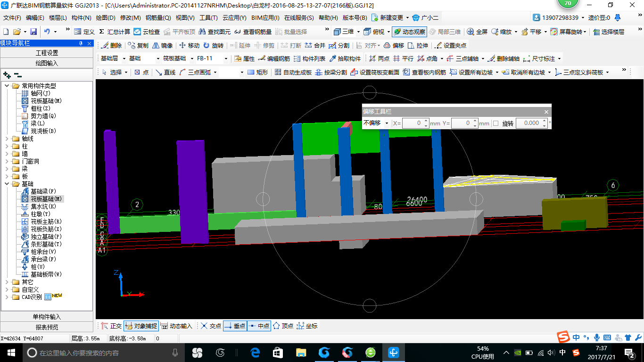The image size is (644, 362).
Task: Click 查看板内钢筋 view slab rebar
Action: tap(424, 72)
